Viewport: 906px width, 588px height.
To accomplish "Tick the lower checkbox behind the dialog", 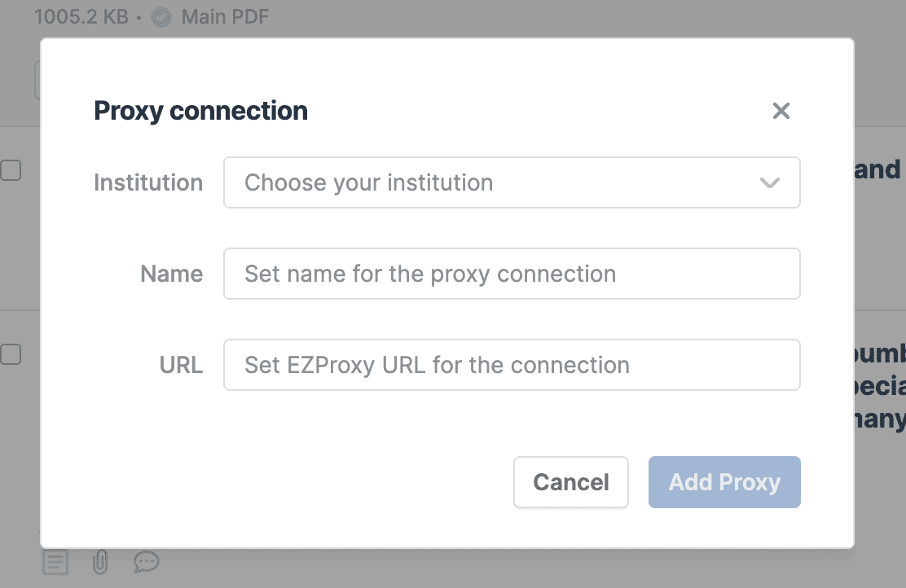I will [x=10, y=354].
